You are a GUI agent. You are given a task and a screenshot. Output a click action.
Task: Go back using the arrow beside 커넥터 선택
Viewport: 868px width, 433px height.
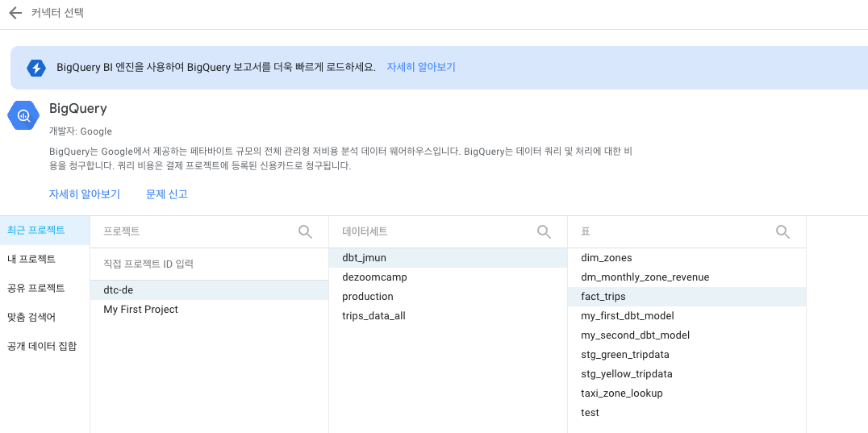click(x=15, y=13)
